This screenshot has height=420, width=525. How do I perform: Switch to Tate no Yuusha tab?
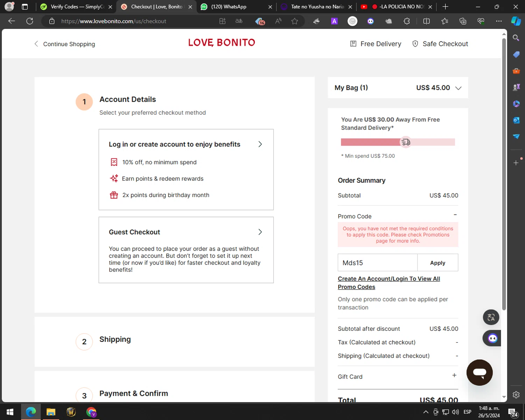point(317,7)
